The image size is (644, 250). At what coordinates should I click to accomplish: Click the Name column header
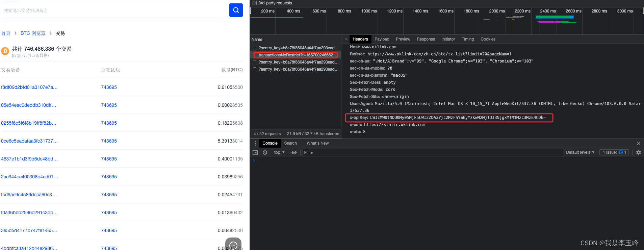click(295, 40)
